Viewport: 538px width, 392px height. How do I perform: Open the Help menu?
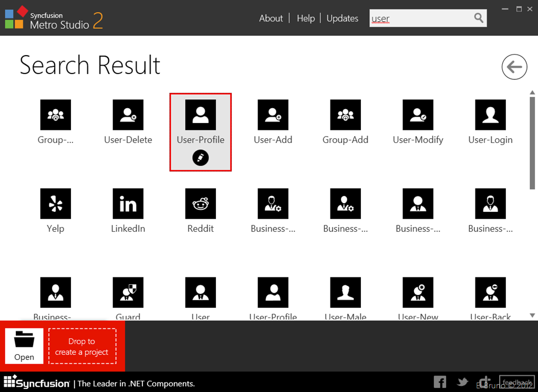306,18
